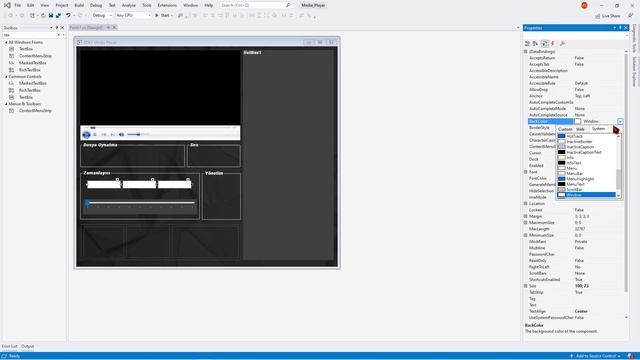Click the Events lightning icon in Properties
This screenshot has width=640, height=360.
click(553, 44)
